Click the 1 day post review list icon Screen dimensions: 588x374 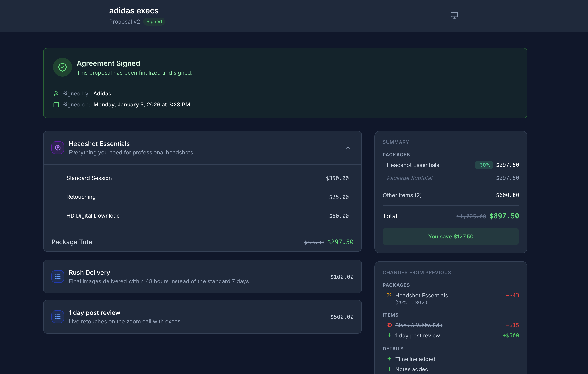pos(58,317)
